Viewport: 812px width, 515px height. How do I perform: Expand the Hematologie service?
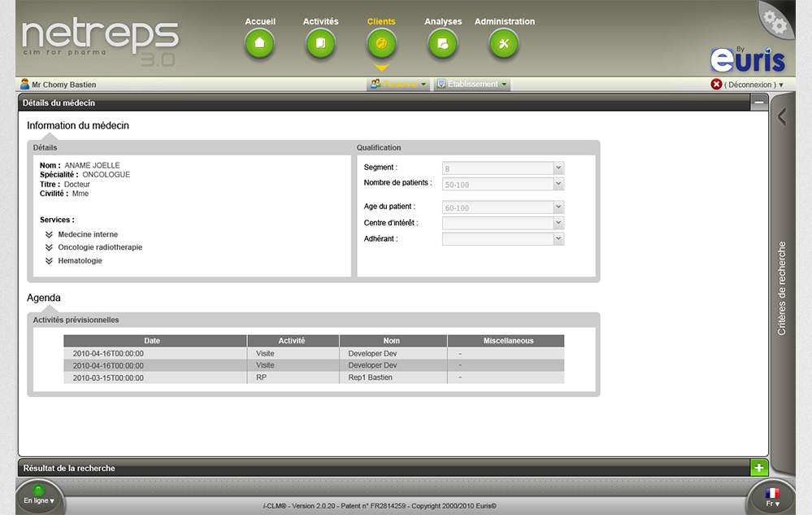pos(50,261)
